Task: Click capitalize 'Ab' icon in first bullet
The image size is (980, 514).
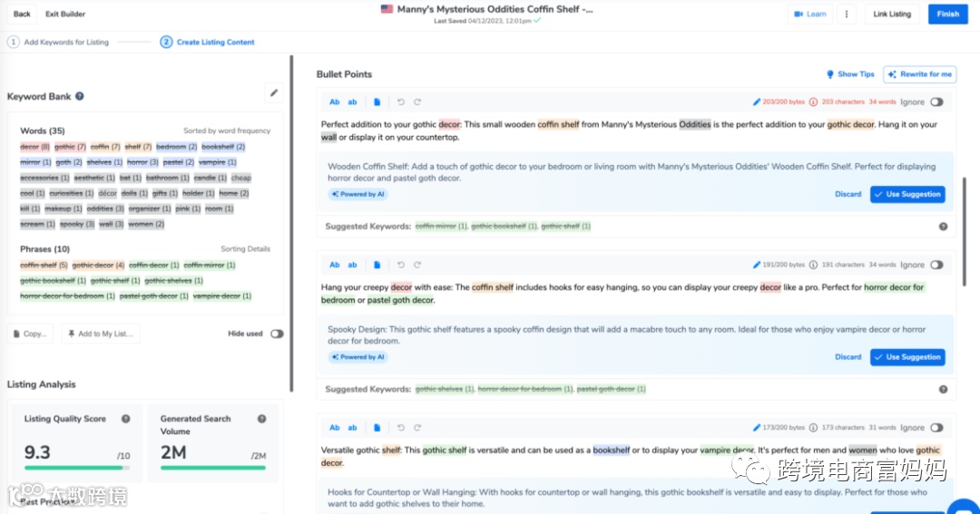Action: (334, 102)
